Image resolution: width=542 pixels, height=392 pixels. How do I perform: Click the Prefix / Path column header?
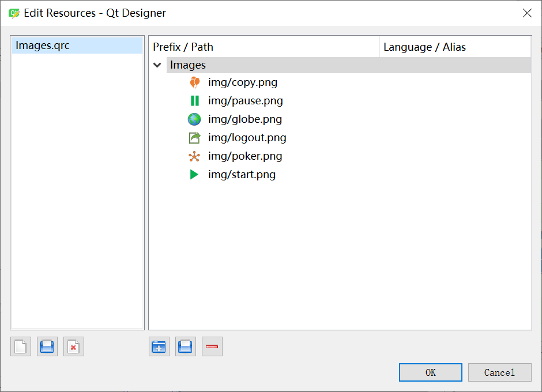(265, 47)
